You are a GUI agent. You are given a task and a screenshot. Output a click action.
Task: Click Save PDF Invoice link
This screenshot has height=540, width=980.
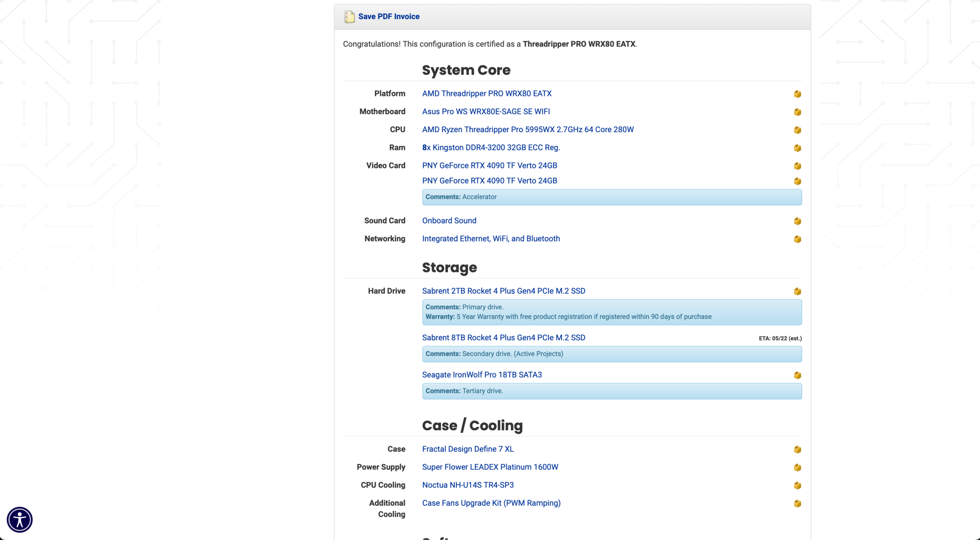tap(389, 17)
